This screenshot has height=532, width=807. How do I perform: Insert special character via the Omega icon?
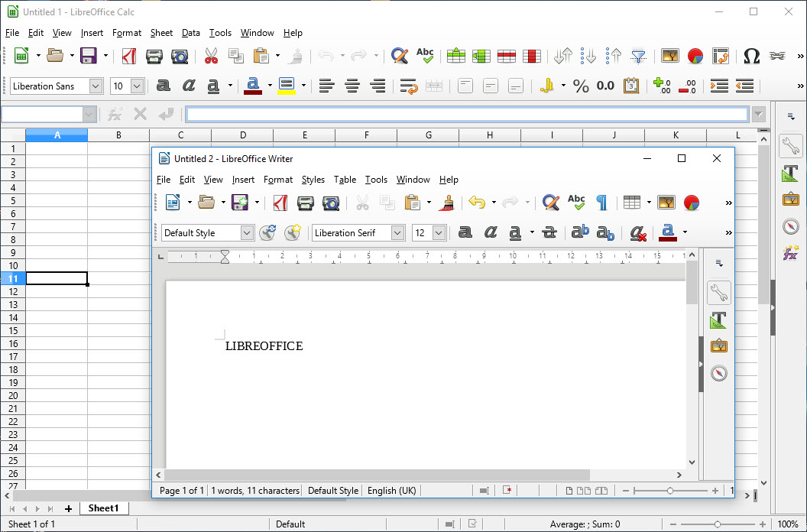[751, 56]
